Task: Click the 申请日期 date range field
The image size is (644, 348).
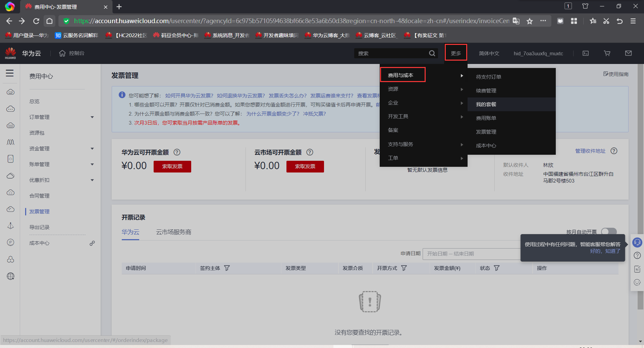Action: (472, 254)
